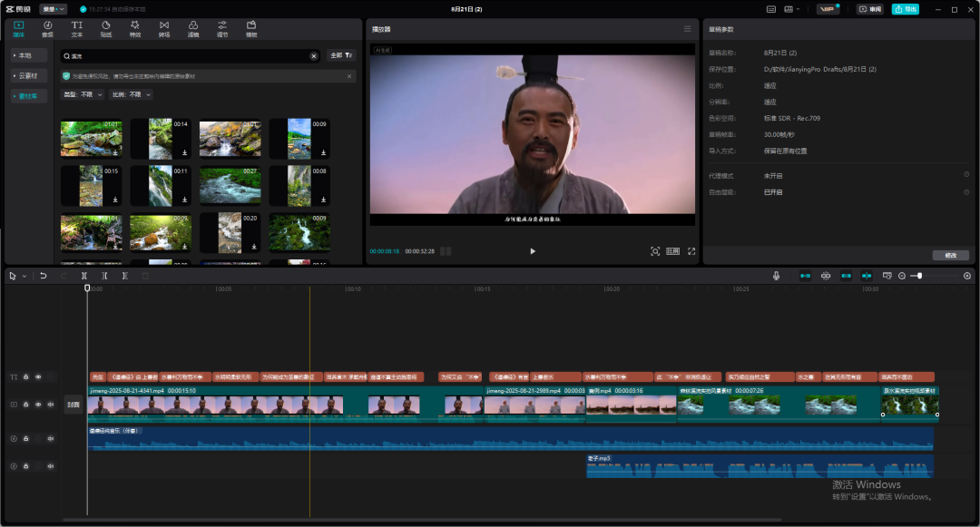Lock the text track
Screen dimensions: 980x527
tap(26, 377)
